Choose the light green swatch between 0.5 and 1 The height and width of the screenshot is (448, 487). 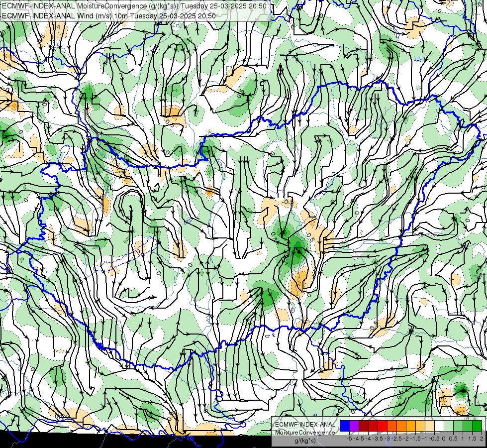458,426
